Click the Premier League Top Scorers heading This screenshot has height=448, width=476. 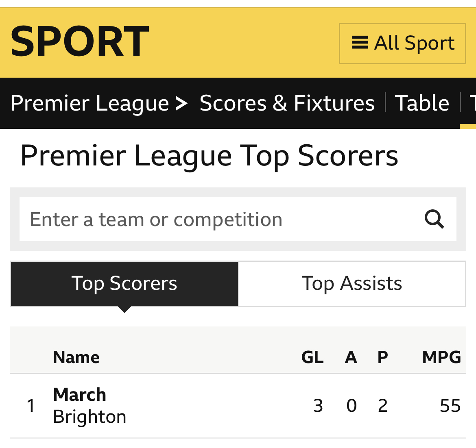coord(209,157)
